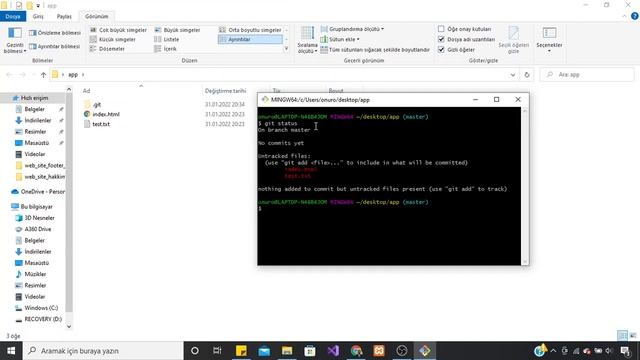Toggle the Ayrıntılar bölmesi details pane

click(55, 47)
